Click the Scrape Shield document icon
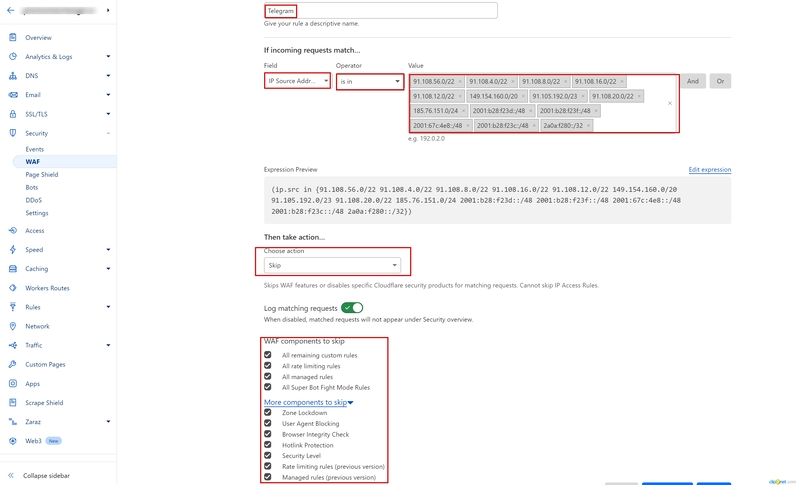This screenshot has width=800, height=485. (x=13, y=402)
